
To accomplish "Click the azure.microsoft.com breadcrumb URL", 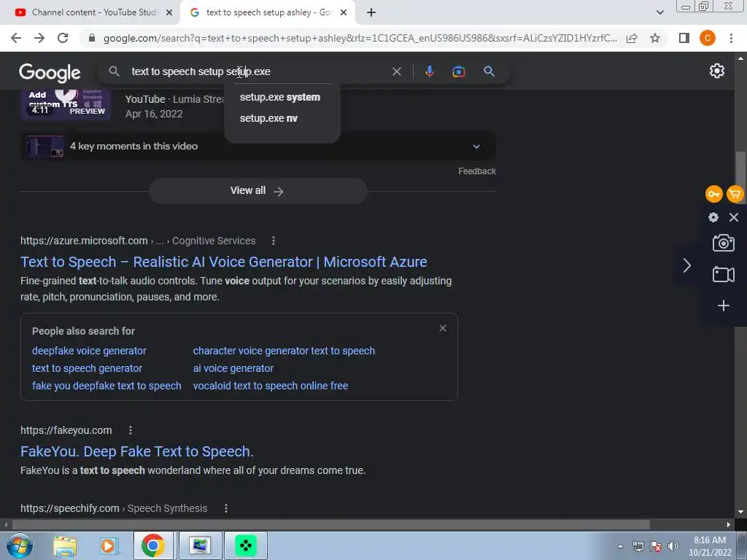I will 138,241.
